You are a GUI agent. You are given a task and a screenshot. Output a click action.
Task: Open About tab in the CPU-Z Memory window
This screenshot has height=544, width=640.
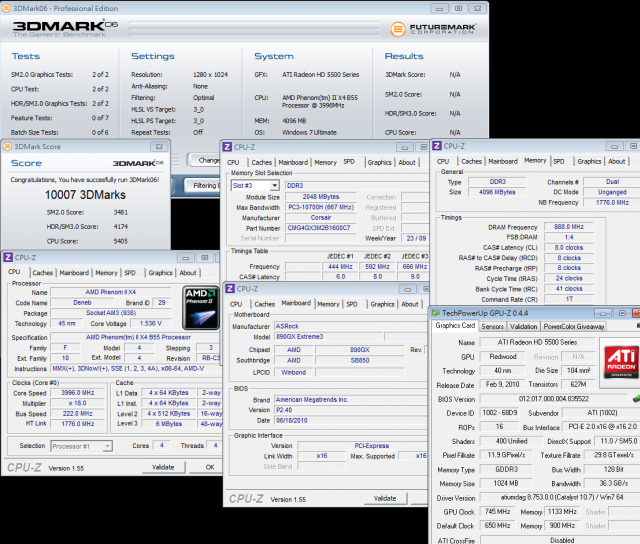tap(617, 162)
